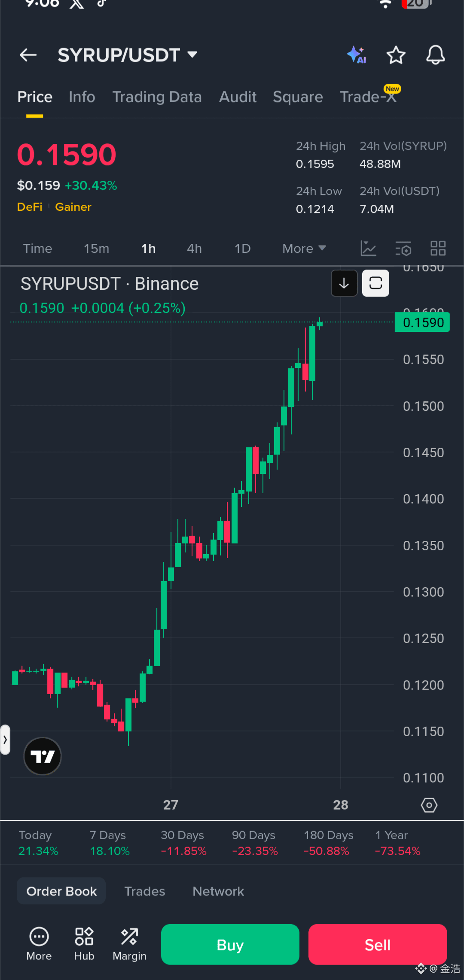
Task: Open the AI assistant sparkle icon
Action: click(x=357, y=55)
